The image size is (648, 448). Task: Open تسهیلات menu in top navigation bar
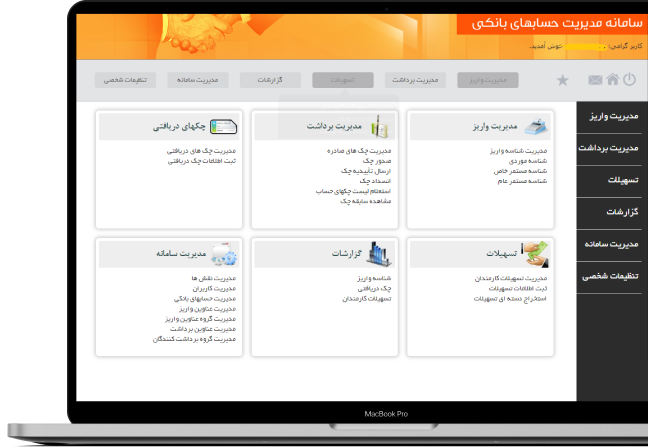coord(343,80)
